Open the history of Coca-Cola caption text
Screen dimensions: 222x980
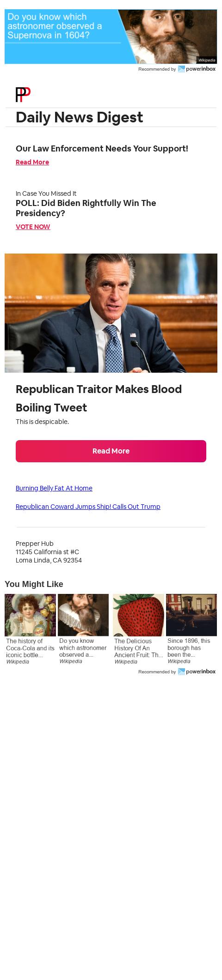(x=30, y=648)
